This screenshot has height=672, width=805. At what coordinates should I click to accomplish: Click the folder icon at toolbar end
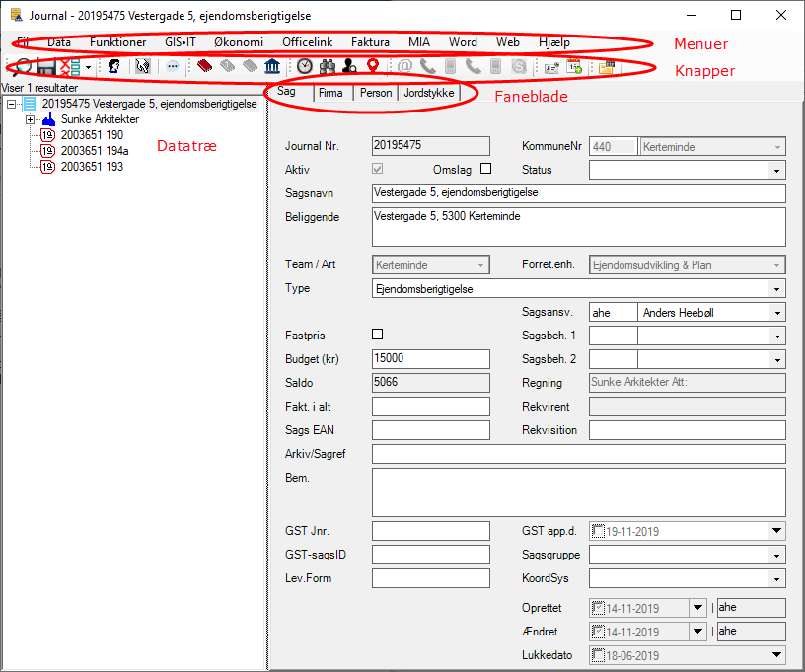[x=606, y=67]
